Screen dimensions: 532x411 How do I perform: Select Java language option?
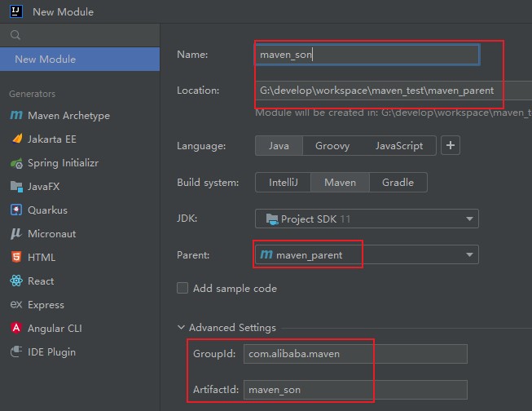tap(279, 146)
